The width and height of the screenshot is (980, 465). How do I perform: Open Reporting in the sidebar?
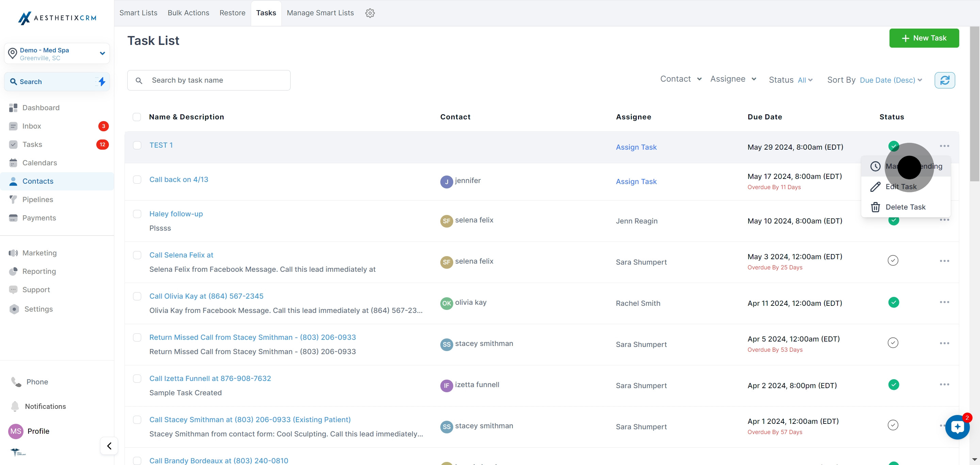[39, 271]
